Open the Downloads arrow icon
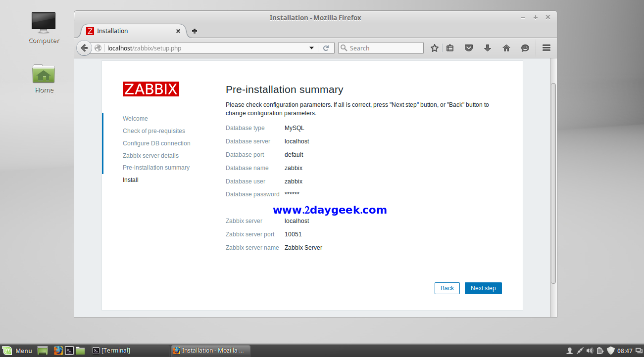The image size is (644, 357). click(488, 48)
